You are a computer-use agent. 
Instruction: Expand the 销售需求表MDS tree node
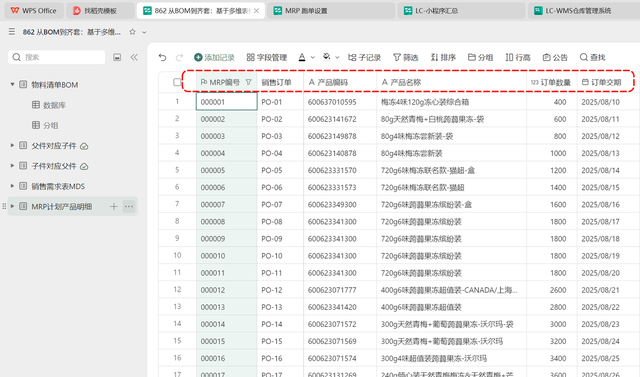pos(12,186)
